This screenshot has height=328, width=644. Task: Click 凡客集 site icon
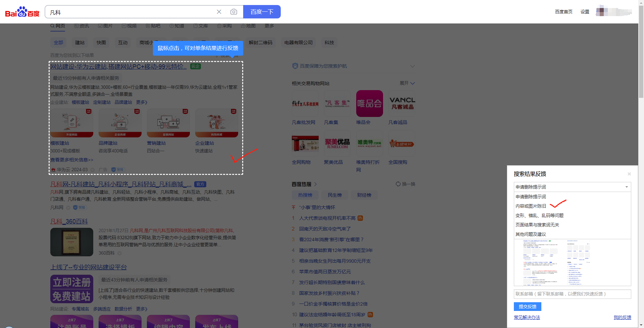[337, 104]
